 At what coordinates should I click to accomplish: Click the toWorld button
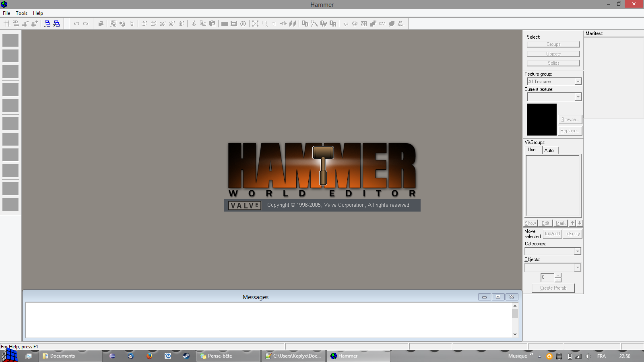pyautogui.click(x=553, y=234)
